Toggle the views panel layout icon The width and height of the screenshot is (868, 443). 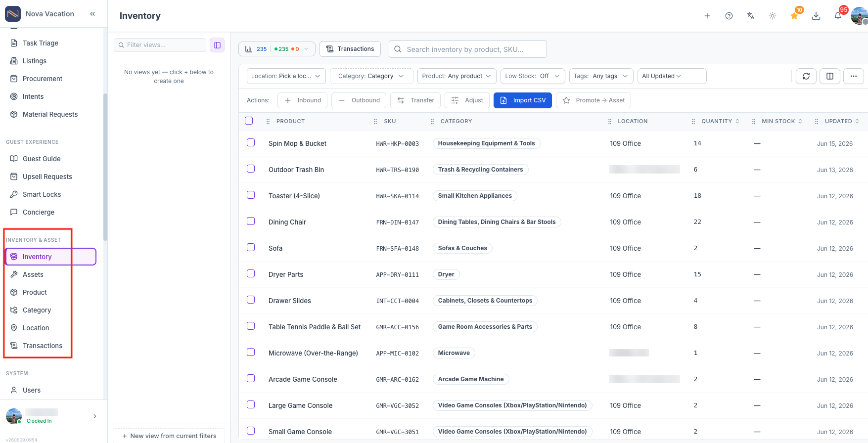coord(217,45)
